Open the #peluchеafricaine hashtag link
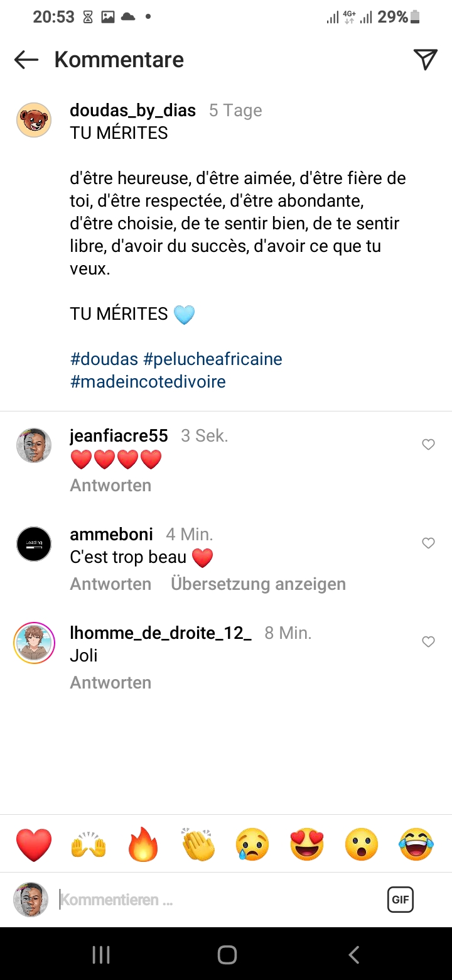Screen dimensions: 452x980 tap(213, 359)
